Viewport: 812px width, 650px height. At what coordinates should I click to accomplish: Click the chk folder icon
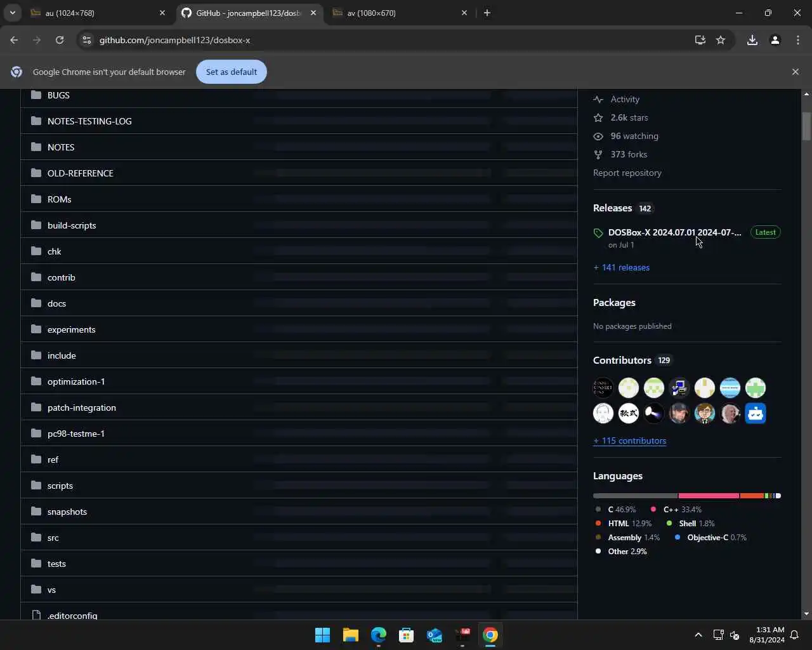coord(36,251)
